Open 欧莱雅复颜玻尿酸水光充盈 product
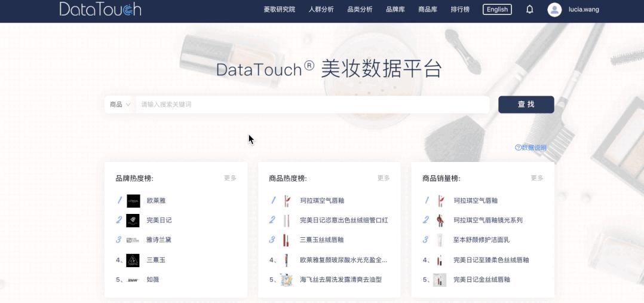The width and height of the screenshot is (644, 303). (x=344, y=260)
